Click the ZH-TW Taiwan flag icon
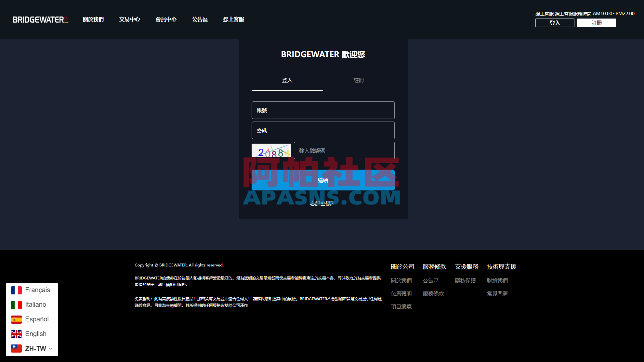The width and height of the screenshot is (644, 362). pos(16,348)
